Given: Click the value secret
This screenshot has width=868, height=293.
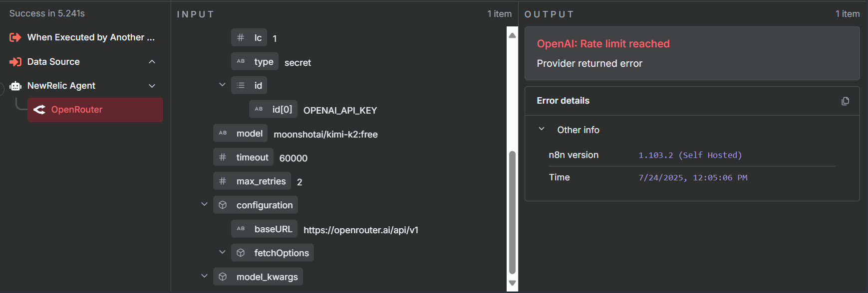Looking at the screenshot, I should click(297, 63).
